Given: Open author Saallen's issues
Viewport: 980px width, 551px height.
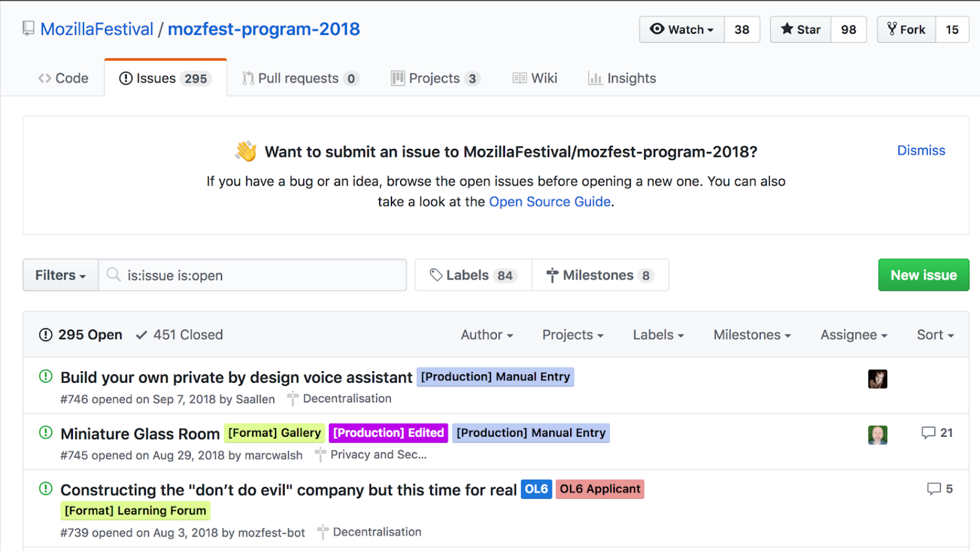Looking at the screenshot, I should coord(255,399).
